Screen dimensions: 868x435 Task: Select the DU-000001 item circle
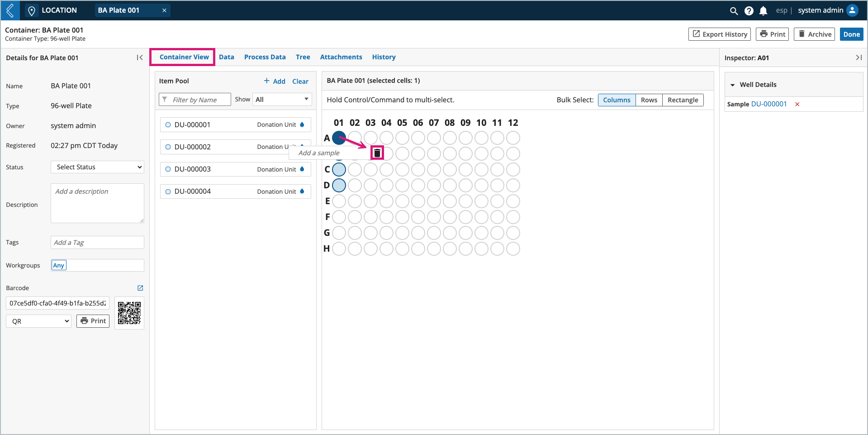click(x=168, y=125)
